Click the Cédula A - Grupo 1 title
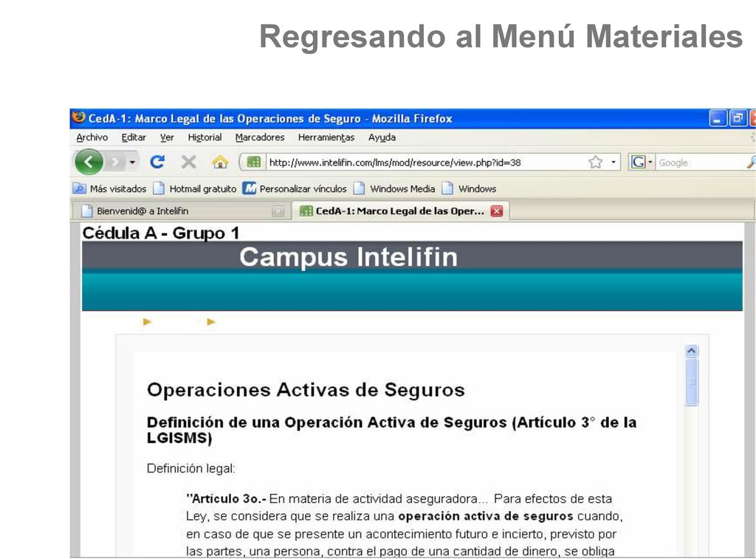 (160, 233)
